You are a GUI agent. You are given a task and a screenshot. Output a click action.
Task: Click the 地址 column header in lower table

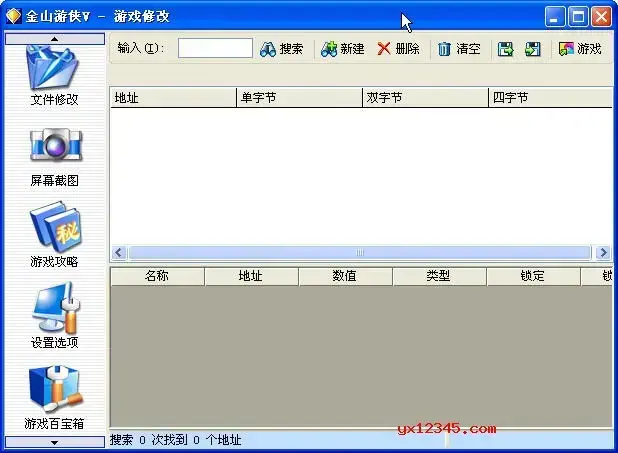pos(251,276)
